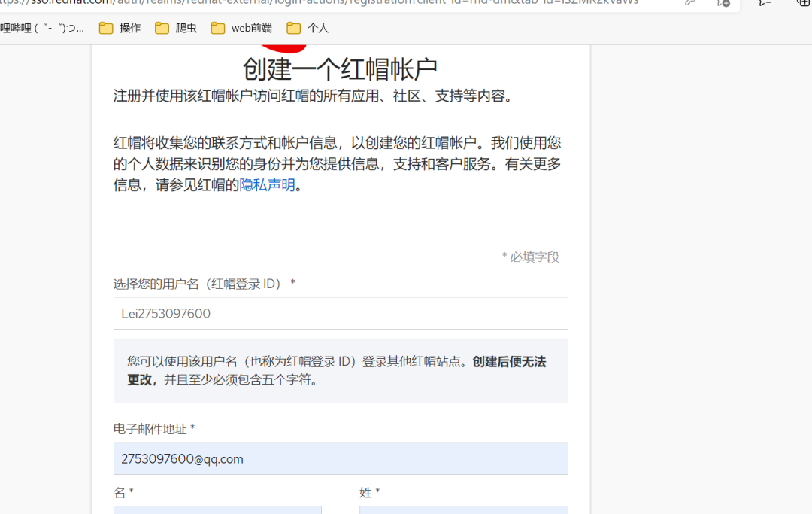Open the 操作 bookmarks folder
The image size is (812, 514).
point(120,28)
